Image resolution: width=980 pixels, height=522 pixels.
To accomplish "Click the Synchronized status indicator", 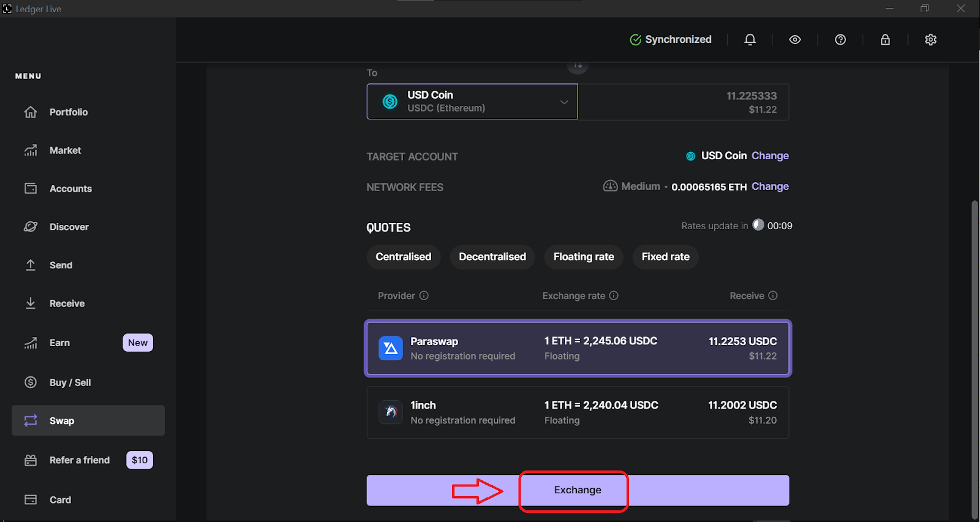I will tap(671, 39).
